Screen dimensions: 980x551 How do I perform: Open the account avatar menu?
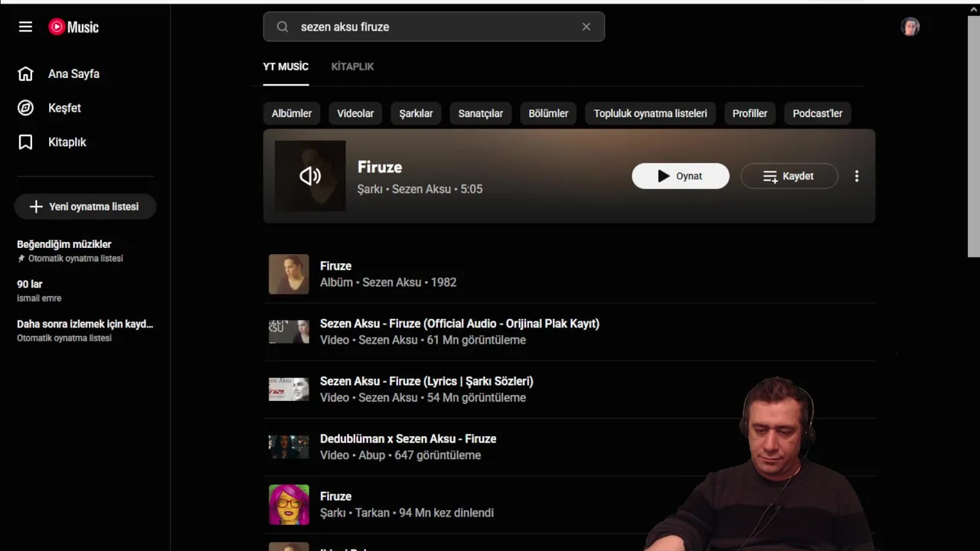click(x=910, y=27)
